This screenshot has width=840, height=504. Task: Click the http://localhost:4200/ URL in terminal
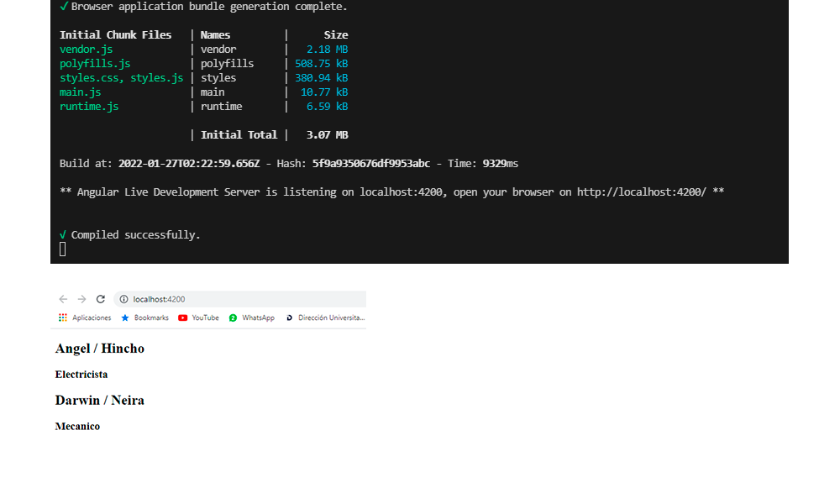pos(641,192)
